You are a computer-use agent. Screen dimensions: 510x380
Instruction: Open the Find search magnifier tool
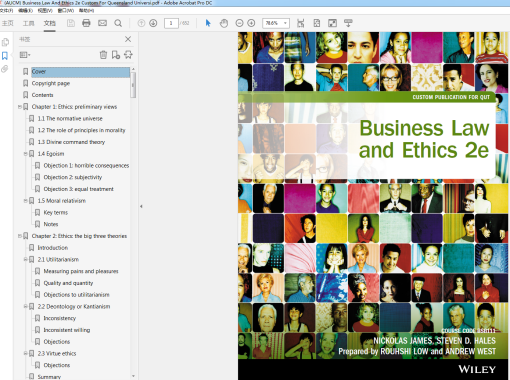pos(118,23)
